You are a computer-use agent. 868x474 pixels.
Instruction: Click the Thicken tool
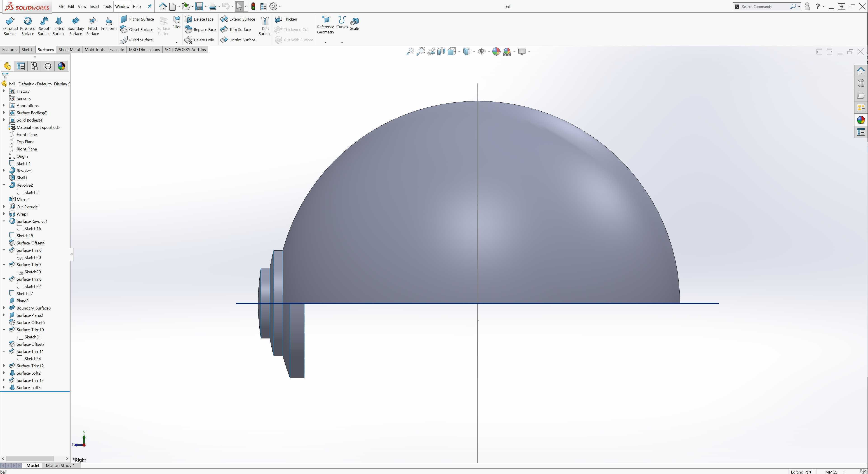pyautogui.click(x=286, y=19)
